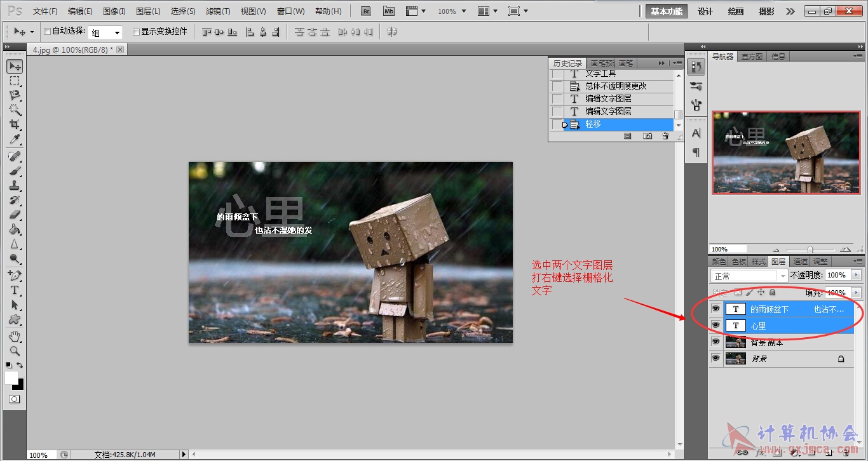
Task: Toggle Quick Mask mode button
Action: 14,399
